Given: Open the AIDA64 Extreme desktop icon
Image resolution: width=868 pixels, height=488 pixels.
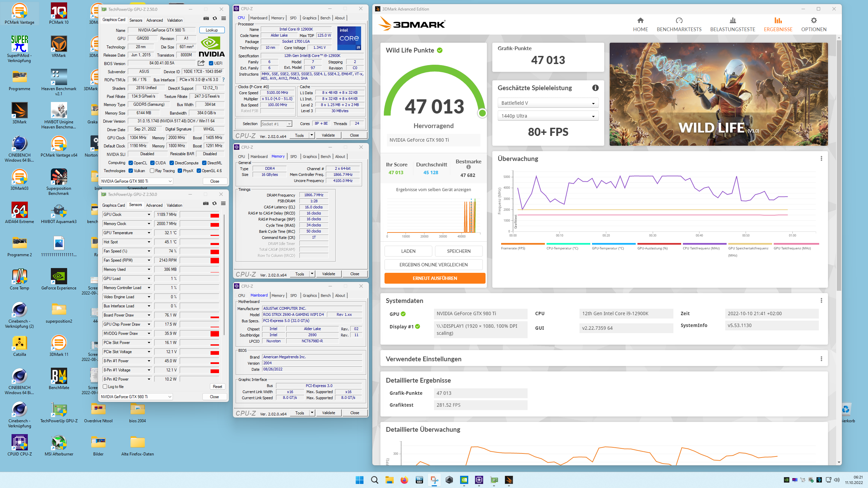Looking at the screenshot, I should 19,213.
